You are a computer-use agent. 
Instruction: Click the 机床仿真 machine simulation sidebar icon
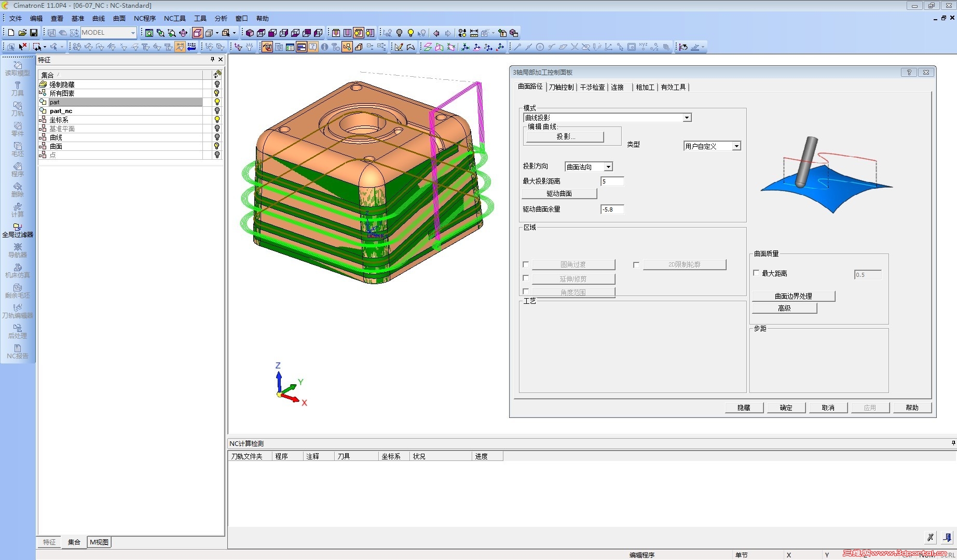pyautogui.click(x=18, y=271)
